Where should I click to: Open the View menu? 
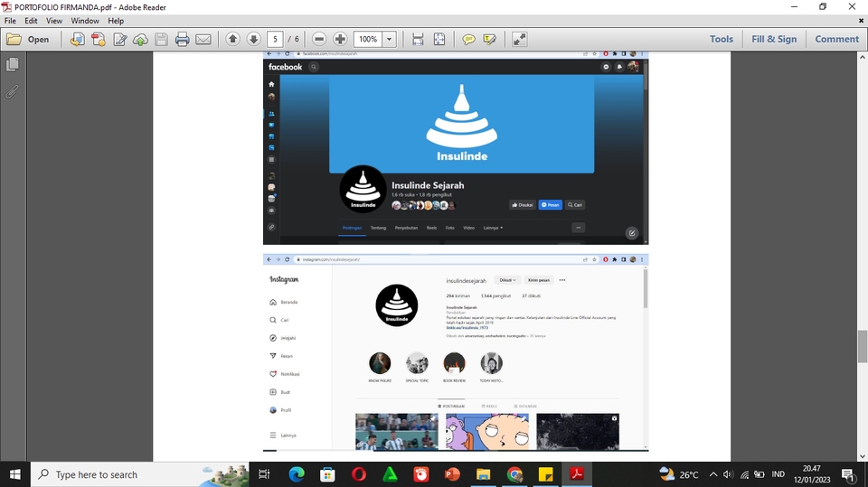click(x=53, y=21)
